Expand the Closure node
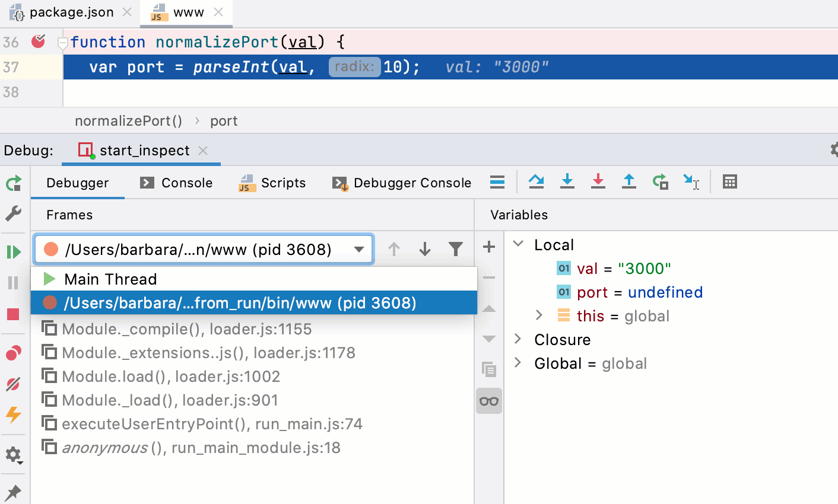This screenshot has height=504, width=838. coord(518,339)
